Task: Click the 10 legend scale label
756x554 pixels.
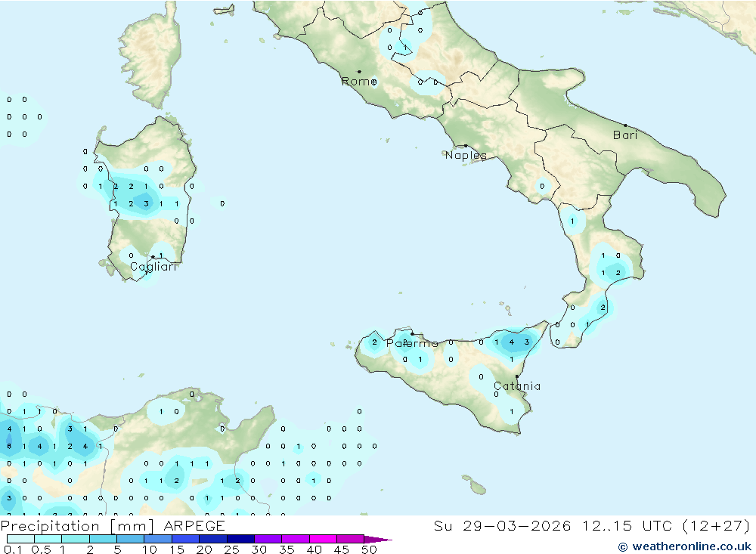Action: click(150, 549)
